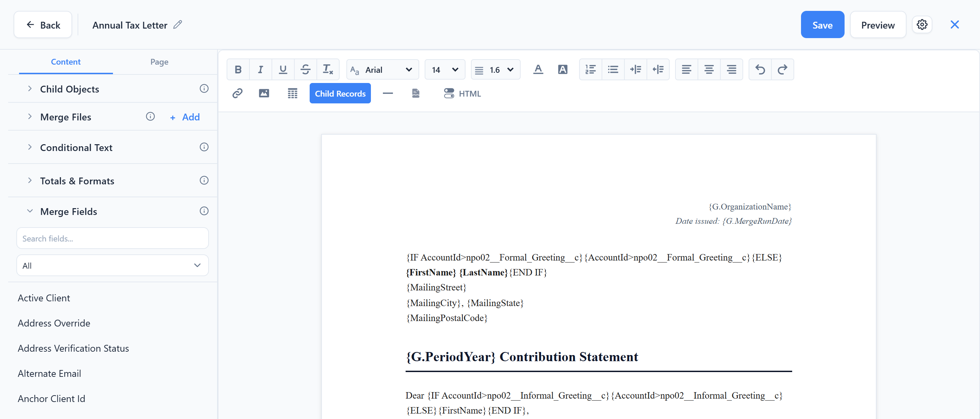This screenshot has height=419, width=980.
Task: Collapse the Merge Fields section
Action: [x=30, y=211]
